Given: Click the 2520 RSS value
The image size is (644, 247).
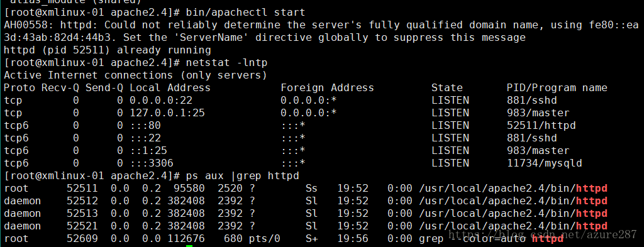Looking at the screenshot, I should [x=230, y=189].
